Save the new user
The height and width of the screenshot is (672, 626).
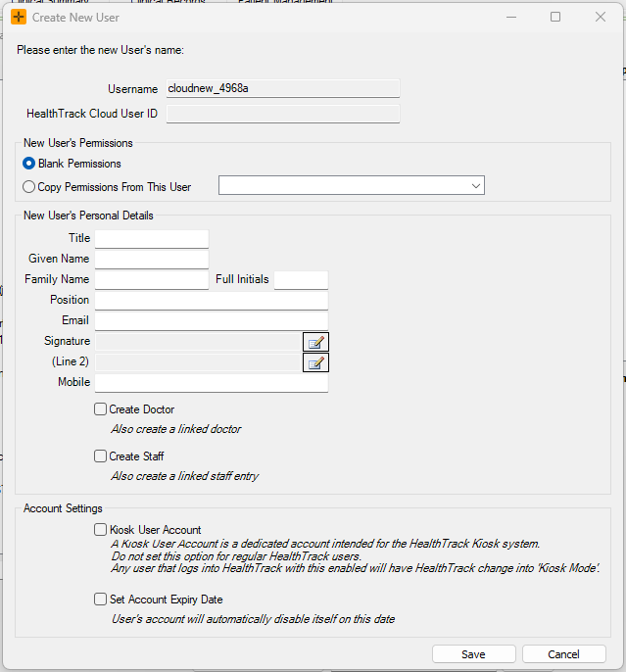[473, 654]
